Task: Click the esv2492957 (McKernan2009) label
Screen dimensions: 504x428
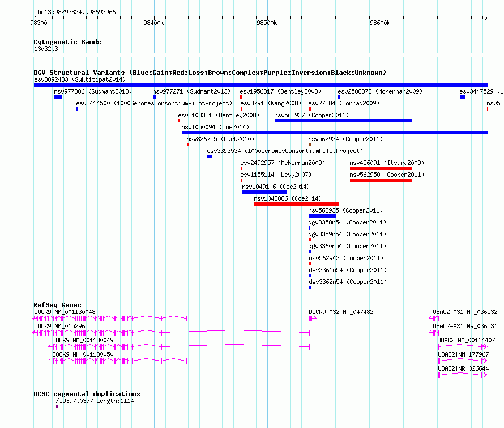Action: pyautogui.click(x=283, y=163)
